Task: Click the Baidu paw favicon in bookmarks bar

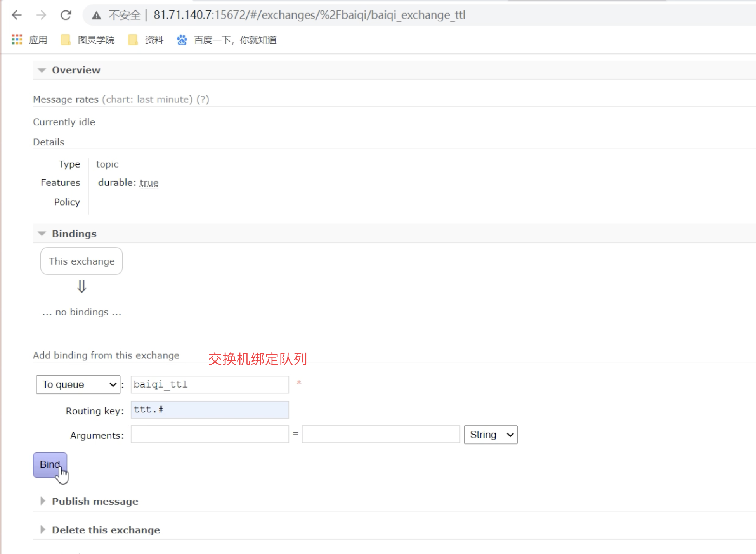Action: tap(182, 40)
